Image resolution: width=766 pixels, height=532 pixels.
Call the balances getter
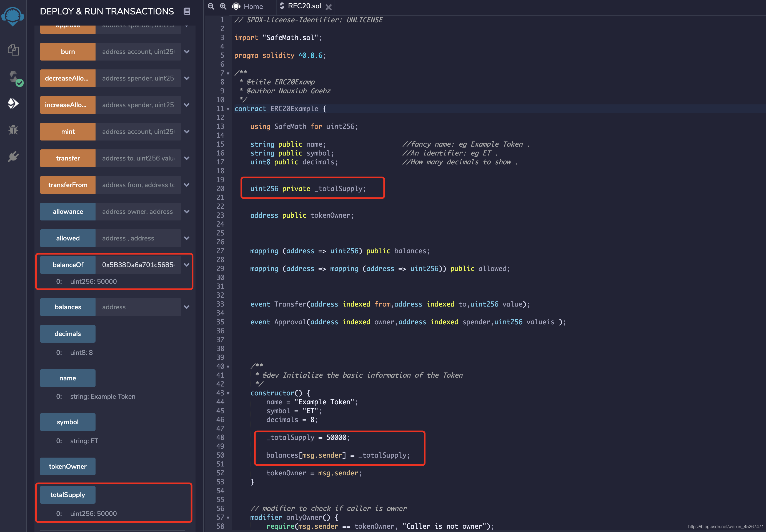click(x=68, y=307)
